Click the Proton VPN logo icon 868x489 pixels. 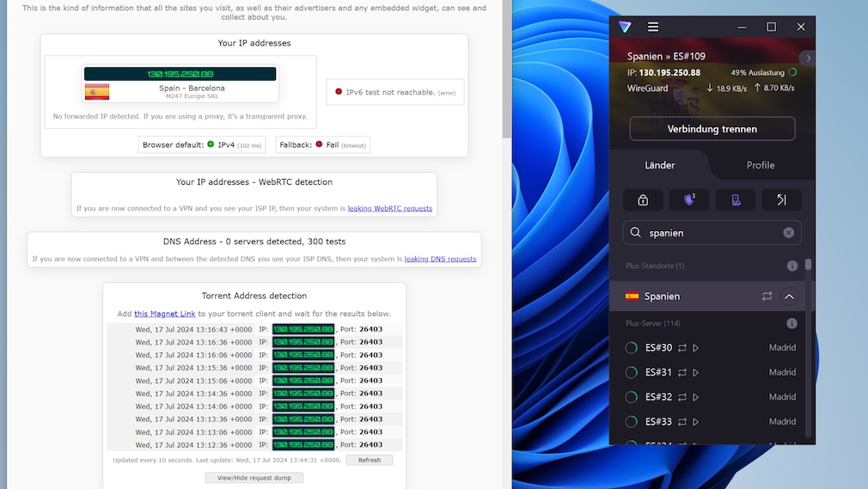625,27
